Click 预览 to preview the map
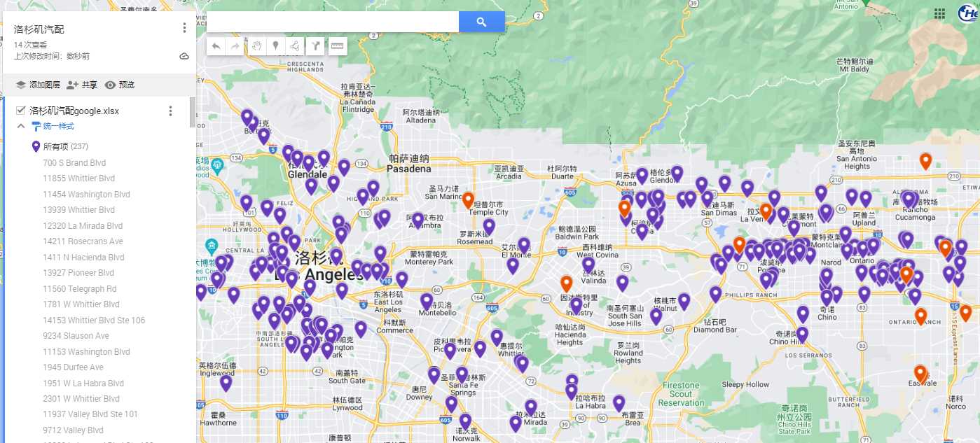Image resolution: width=980 pixels, height=443 pixels. coord(119,85)
